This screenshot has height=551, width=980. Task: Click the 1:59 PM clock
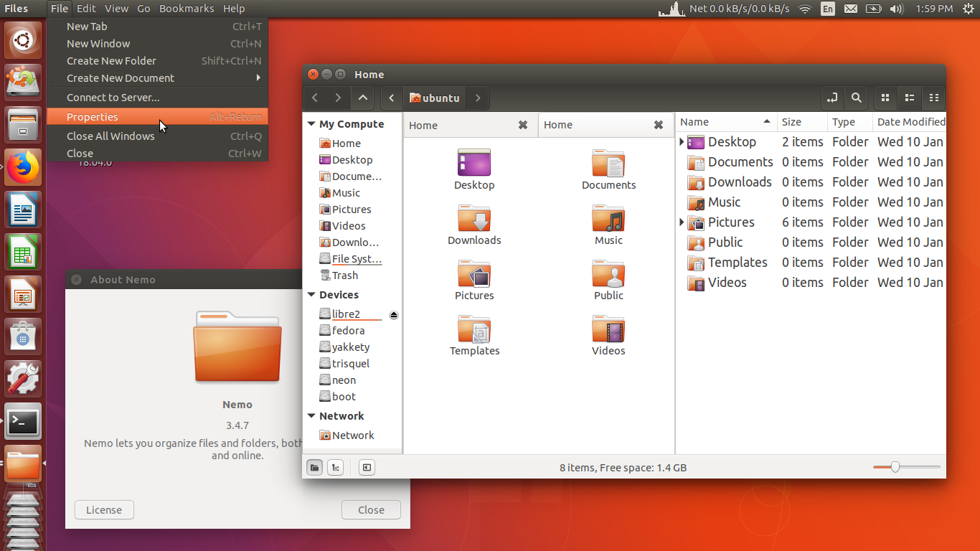pyautogui.click(x=934, y=9)
